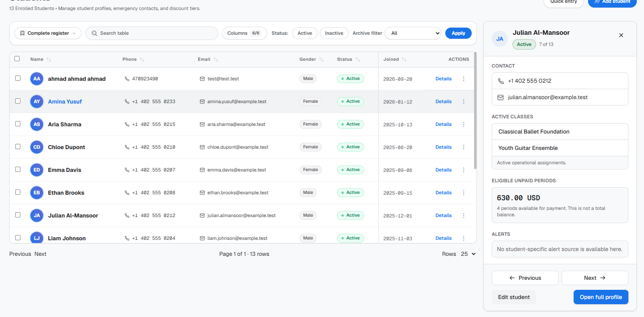Toggle the select-all checkbox in table header
This screenshot has width=644, height=317.
click(x=17, y=59)
